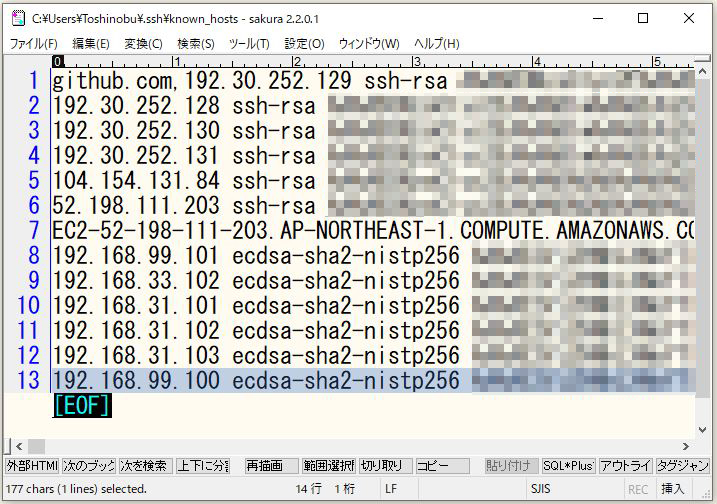Open the 変換(C) menu
This screenshot has height=504, width=717.
pos(144,44)
